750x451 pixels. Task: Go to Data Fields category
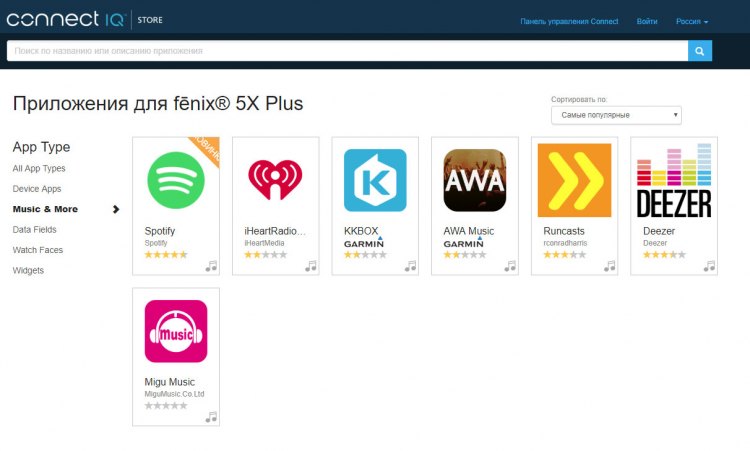point(34,230)
